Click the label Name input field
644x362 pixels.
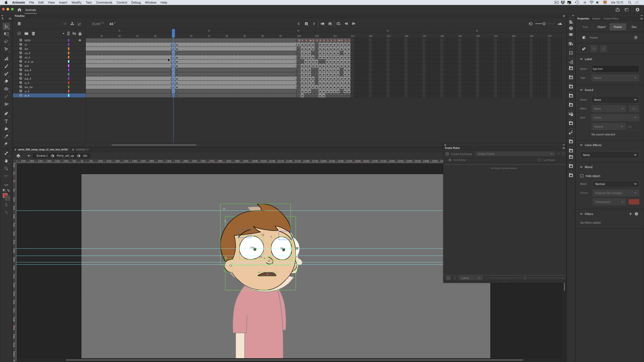(615, 69)
